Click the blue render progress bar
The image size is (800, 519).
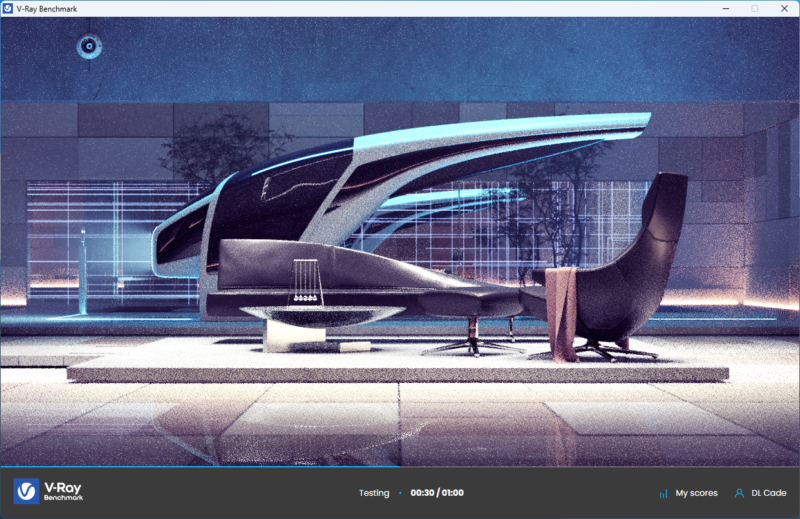pos(200,466)
